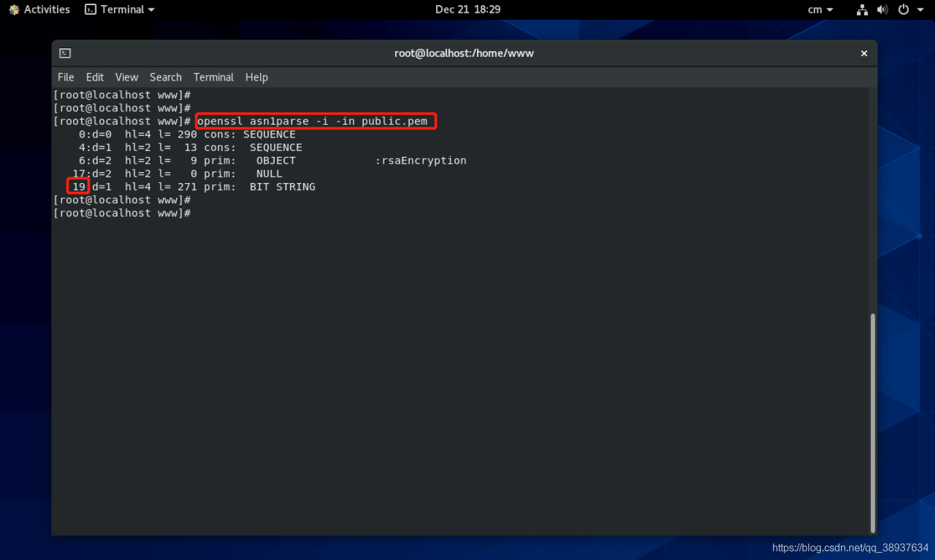Open the cm input source menu
The height and width of the screenshot is (560, 935).
[820, 10]
